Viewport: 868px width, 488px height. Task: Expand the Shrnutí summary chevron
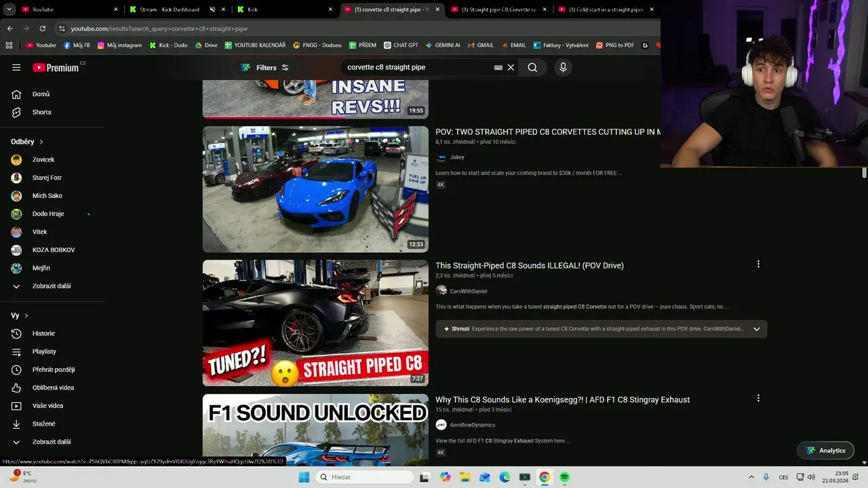[x=756, y=329]
